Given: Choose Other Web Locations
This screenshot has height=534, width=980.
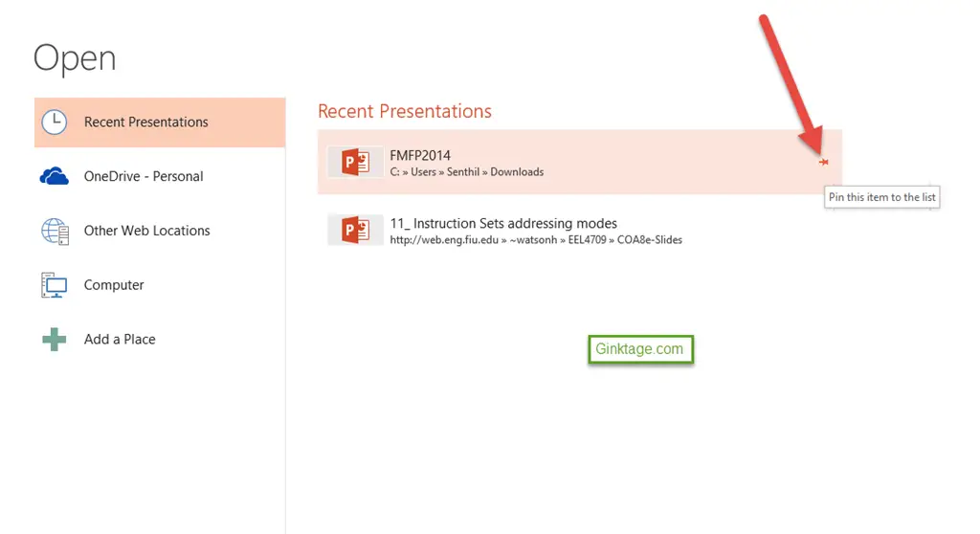Looking at the screenshot, I should pyautogui.click(x=160, y=231).
